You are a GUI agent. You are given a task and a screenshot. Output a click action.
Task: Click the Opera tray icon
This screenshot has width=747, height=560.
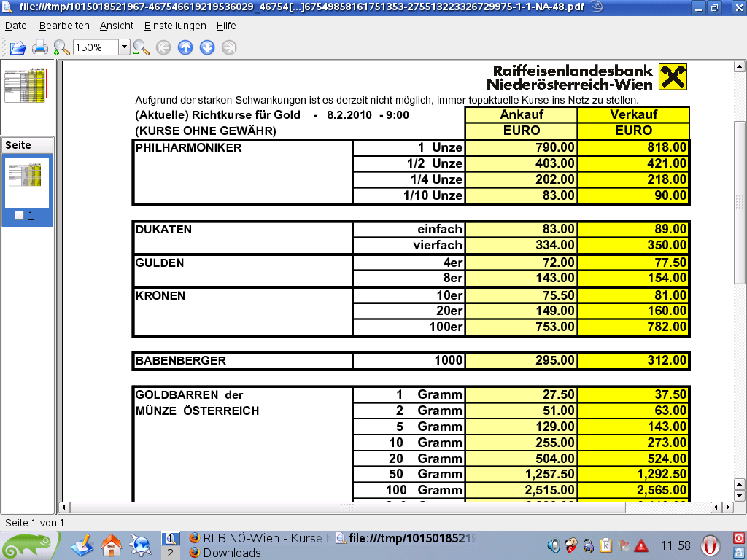(x=710, y=545)
